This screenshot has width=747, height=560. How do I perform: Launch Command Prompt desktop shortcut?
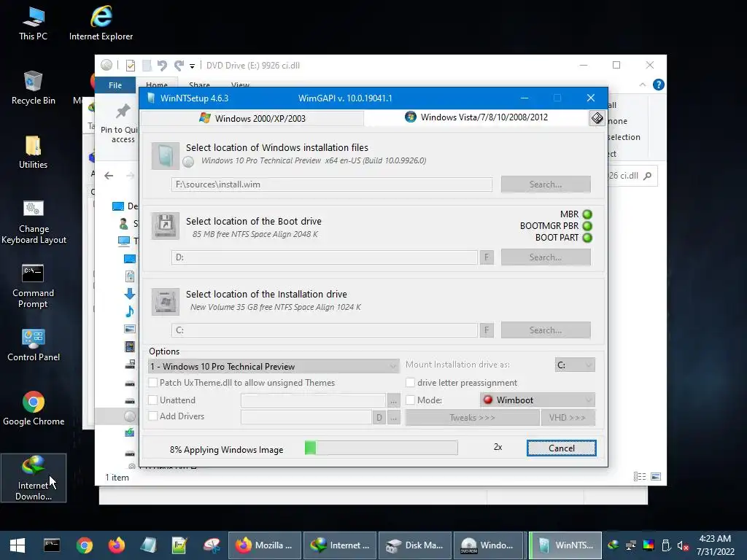click(x=33, y=286)
